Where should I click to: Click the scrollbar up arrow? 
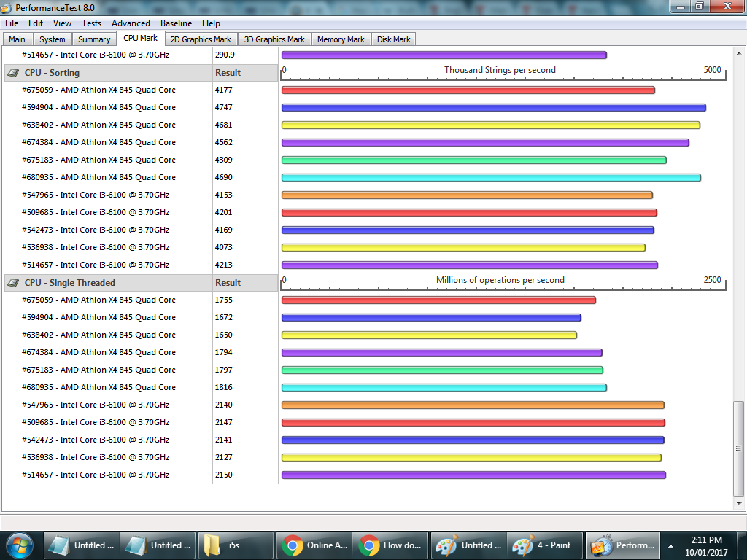tap(738, 52)
